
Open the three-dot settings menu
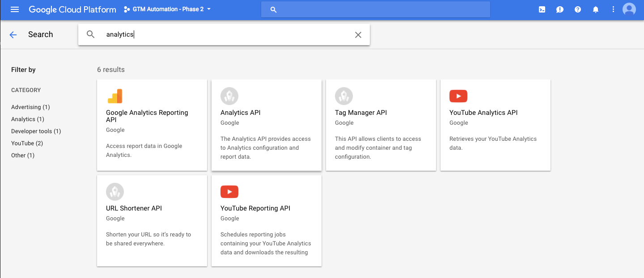coord(613,9)
